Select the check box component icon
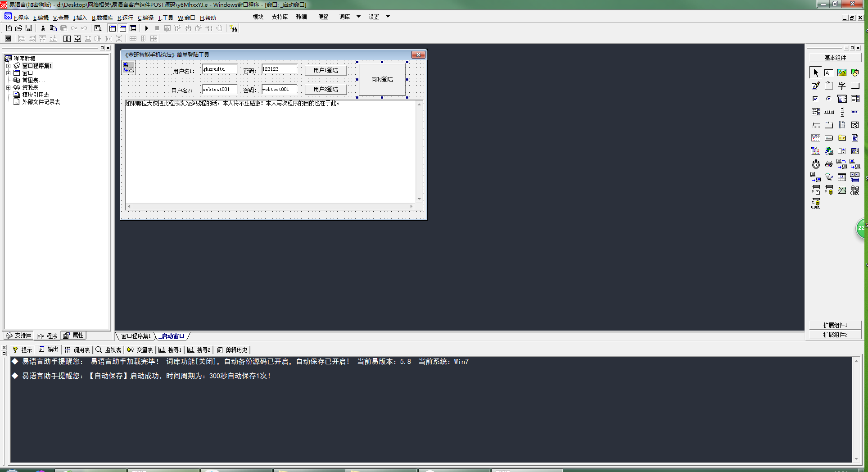This screenshot has width=868, height=472. click(815, 99)
